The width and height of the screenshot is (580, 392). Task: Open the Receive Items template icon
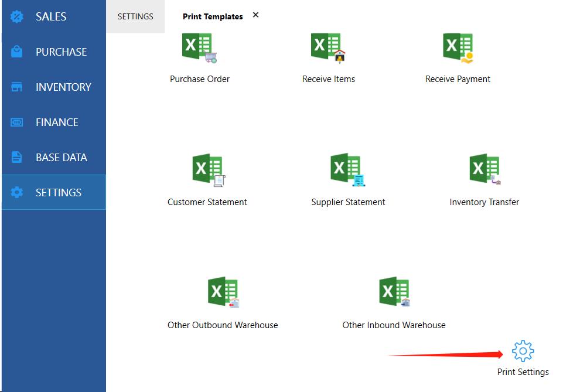[x=329, y=47]
